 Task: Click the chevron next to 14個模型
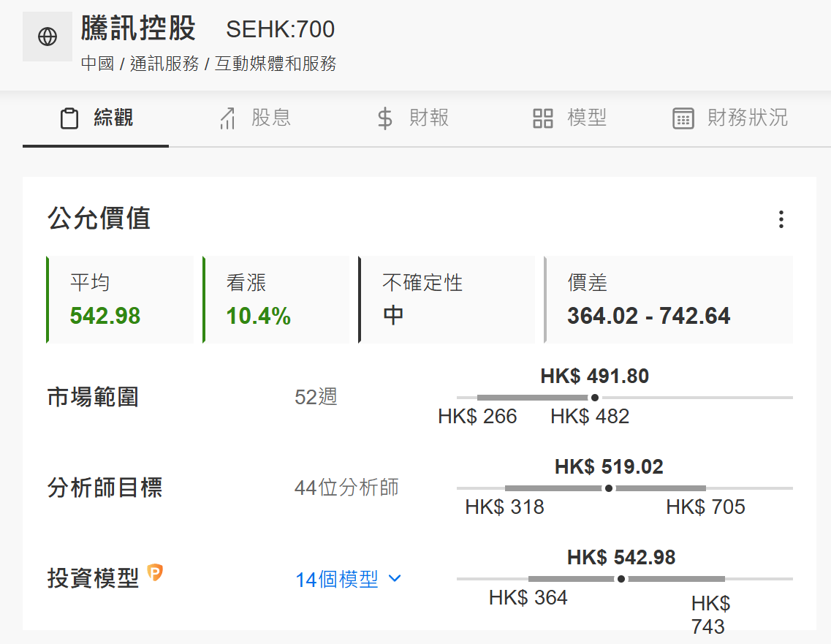[395, 578]
